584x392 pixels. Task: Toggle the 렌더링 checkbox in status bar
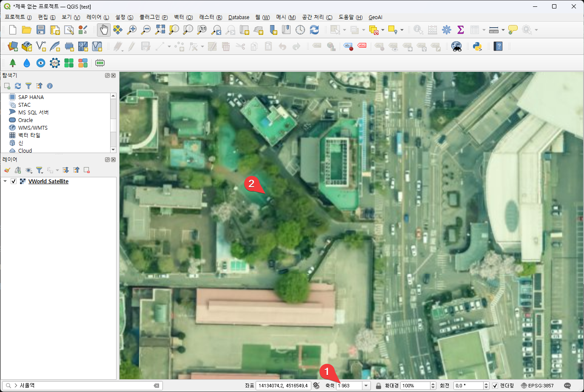[x=495, y=386]
